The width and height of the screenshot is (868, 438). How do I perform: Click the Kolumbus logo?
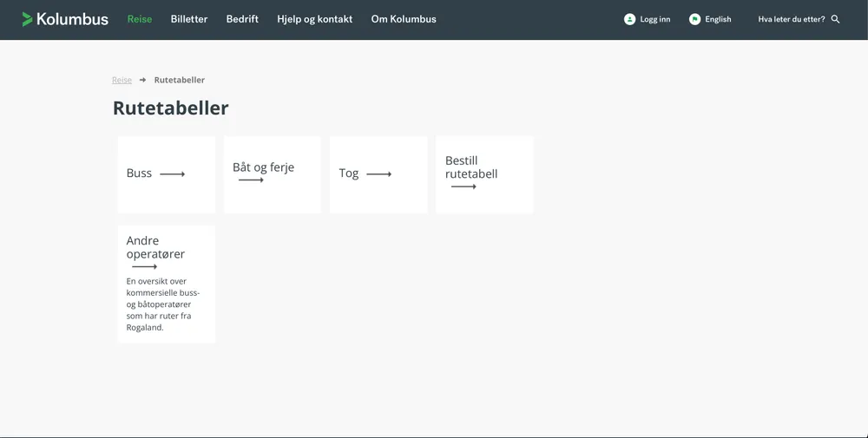65,19
